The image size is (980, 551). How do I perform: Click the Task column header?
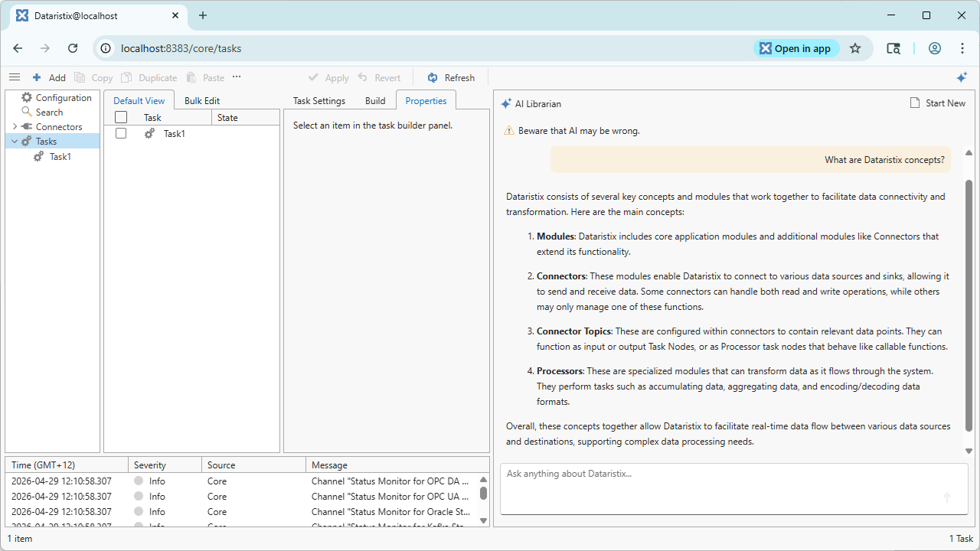click(175, 118)
